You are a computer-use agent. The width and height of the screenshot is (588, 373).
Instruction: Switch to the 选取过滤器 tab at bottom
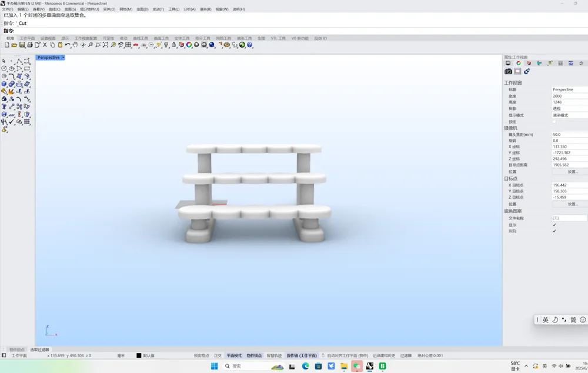click(x=40, y=349)
